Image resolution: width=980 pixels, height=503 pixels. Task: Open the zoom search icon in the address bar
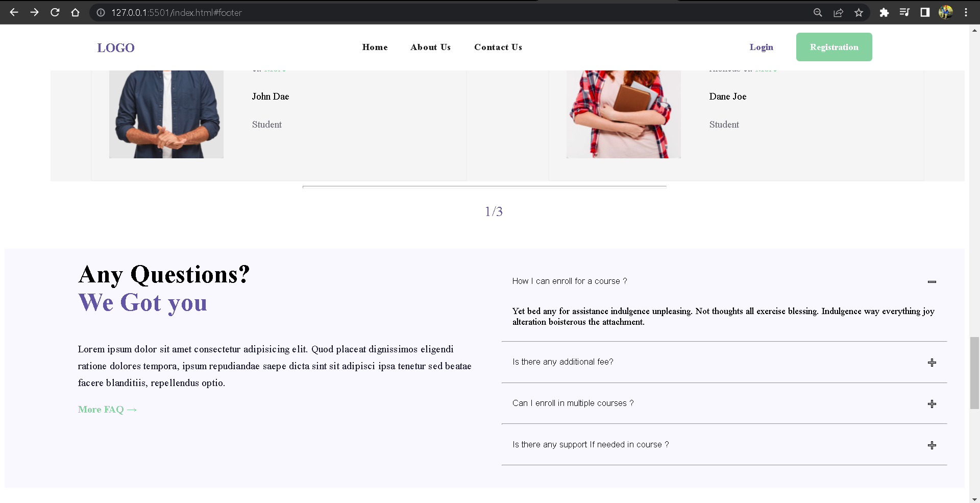[x=817, y=13]
